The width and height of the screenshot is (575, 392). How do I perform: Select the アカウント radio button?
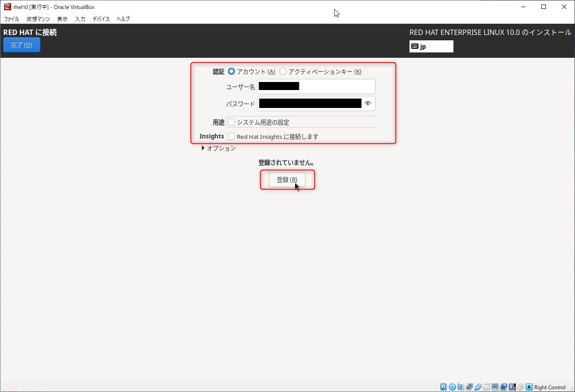pos(231,72)
